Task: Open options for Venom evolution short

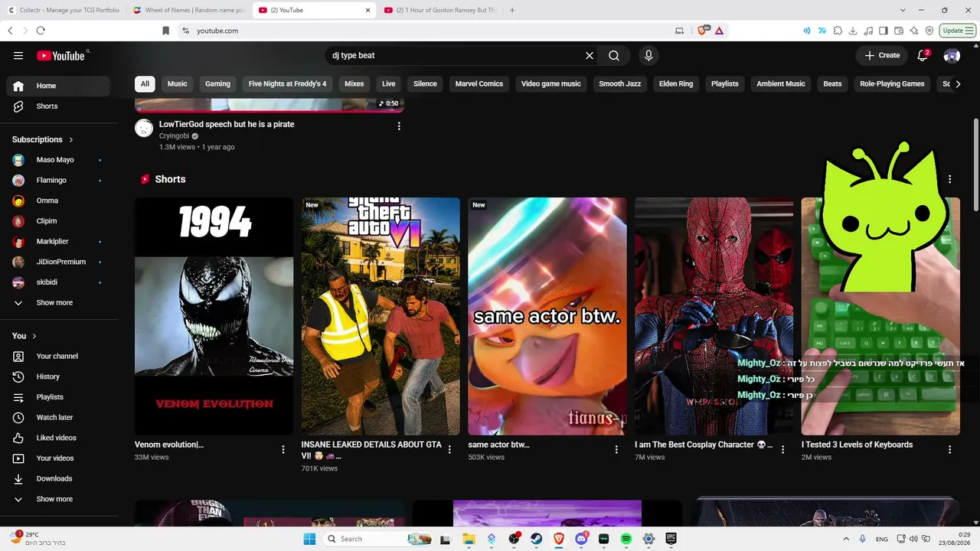Action: pos(283,450)
